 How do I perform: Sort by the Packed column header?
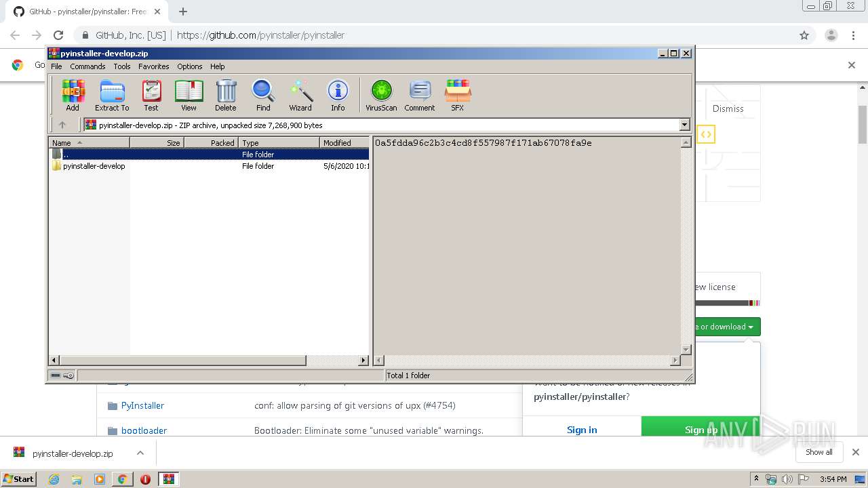(x=211, y=142)
